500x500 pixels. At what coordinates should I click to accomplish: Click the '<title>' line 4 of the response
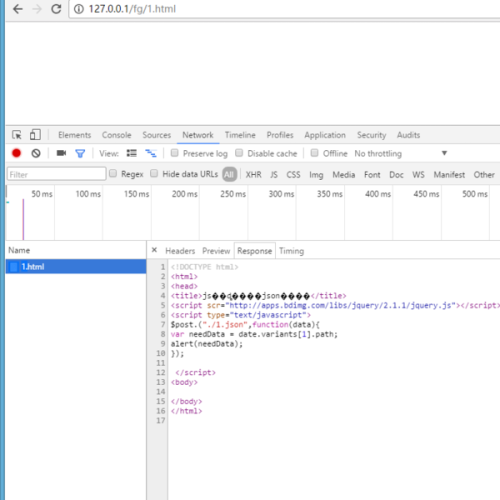click(259, 296)
